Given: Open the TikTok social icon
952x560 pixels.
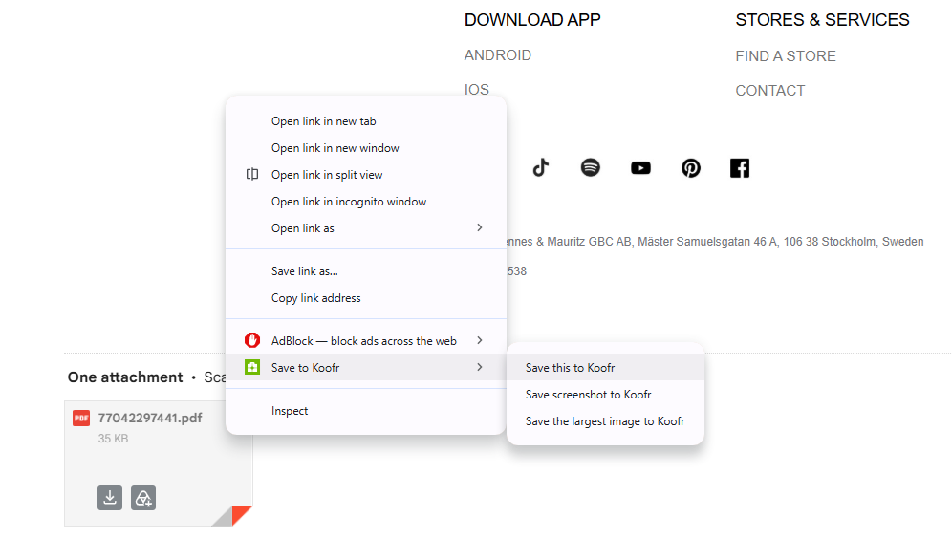Looking at the screenshot, I should tap(540, 167).
